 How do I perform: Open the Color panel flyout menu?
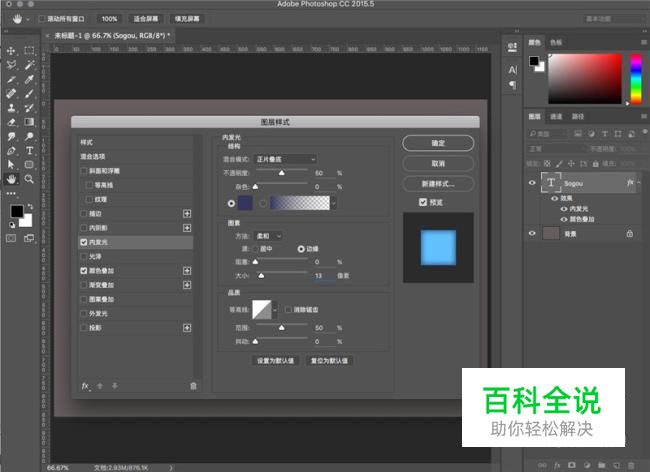click(644, 42)
